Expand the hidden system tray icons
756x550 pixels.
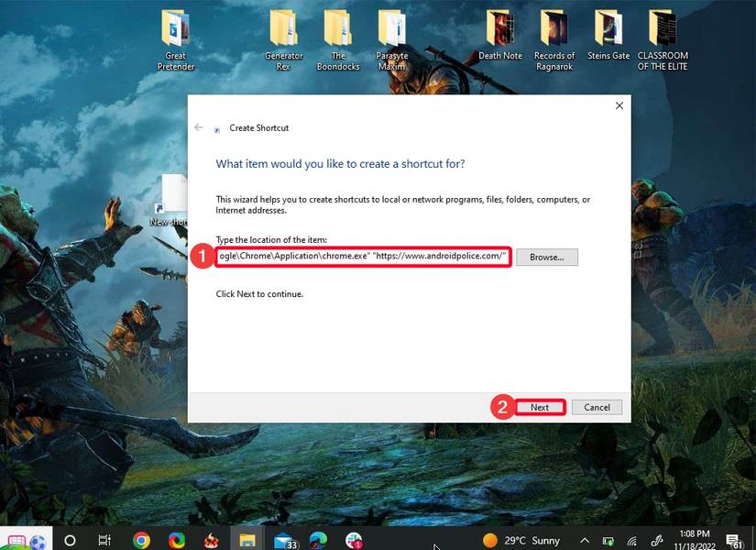(x=585, y=540)
